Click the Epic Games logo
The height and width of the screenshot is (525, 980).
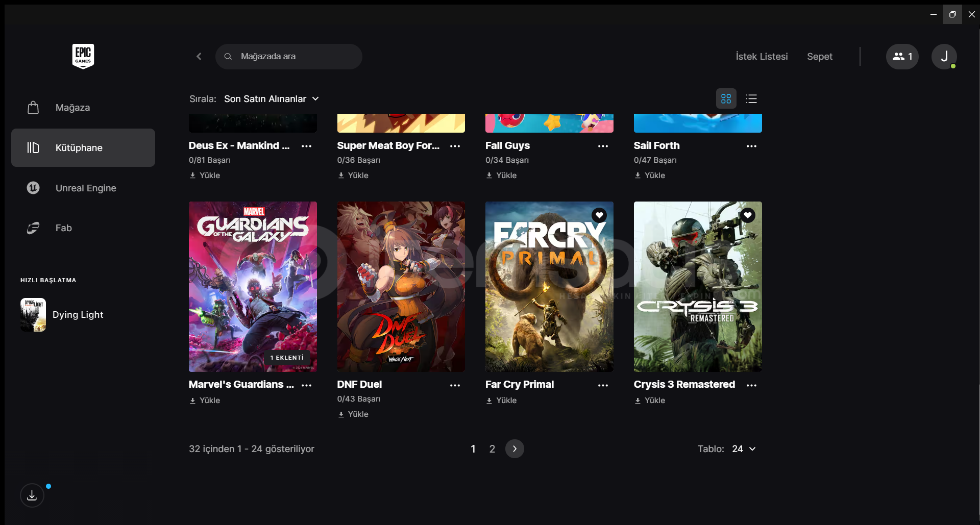(x=83, y=56)
